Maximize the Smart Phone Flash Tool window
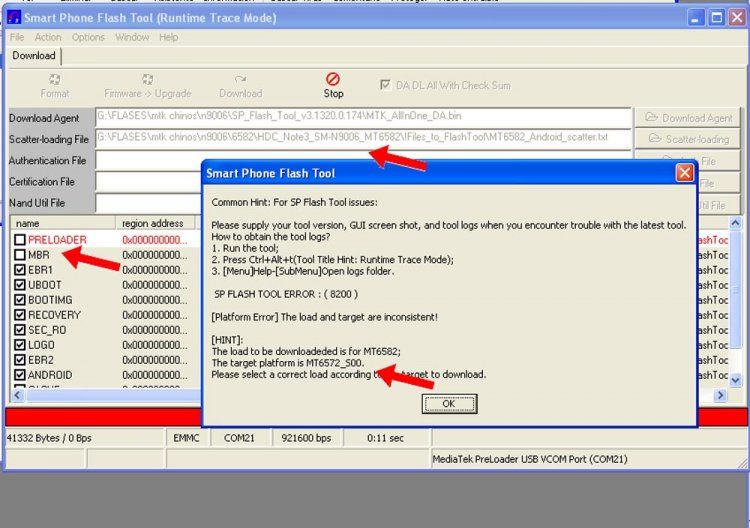This screenshot has height=528, width=750. click(717, 18)
